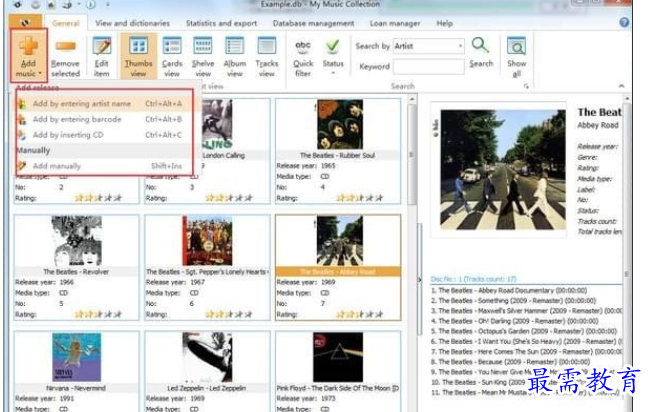Set rating stars for Revolver

tap(98, 314)
